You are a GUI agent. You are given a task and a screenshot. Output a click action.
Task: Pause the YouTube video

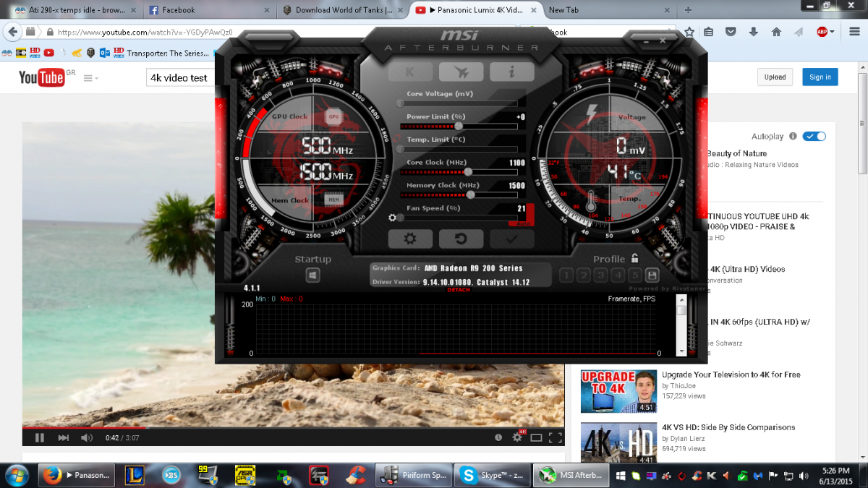[40, 437]
